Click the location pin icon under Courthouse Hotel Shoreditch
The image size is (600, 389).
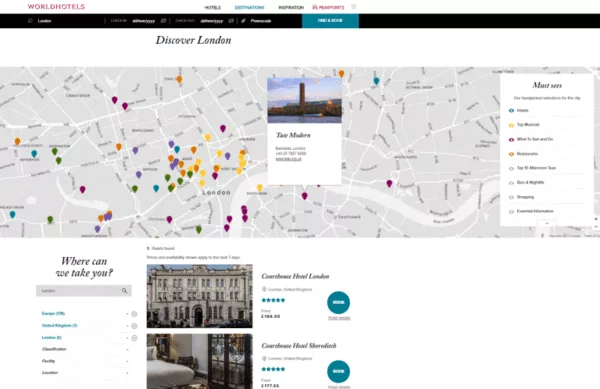[x=264, y=359]
